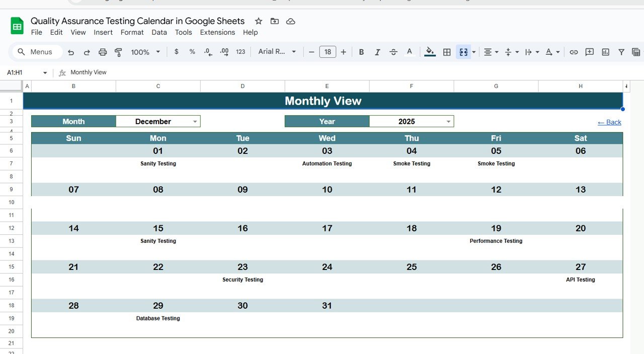Click the increase font size plus button
The height and width of the screenshot is (354, 644).
click(344, 52)
